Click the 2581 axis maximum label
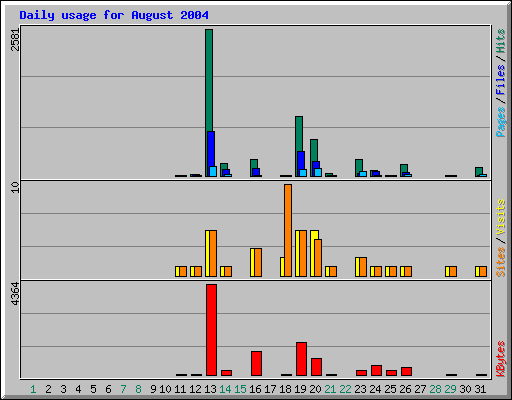The image size is (512, 400). pyautogui.click(x=15, y=40)
